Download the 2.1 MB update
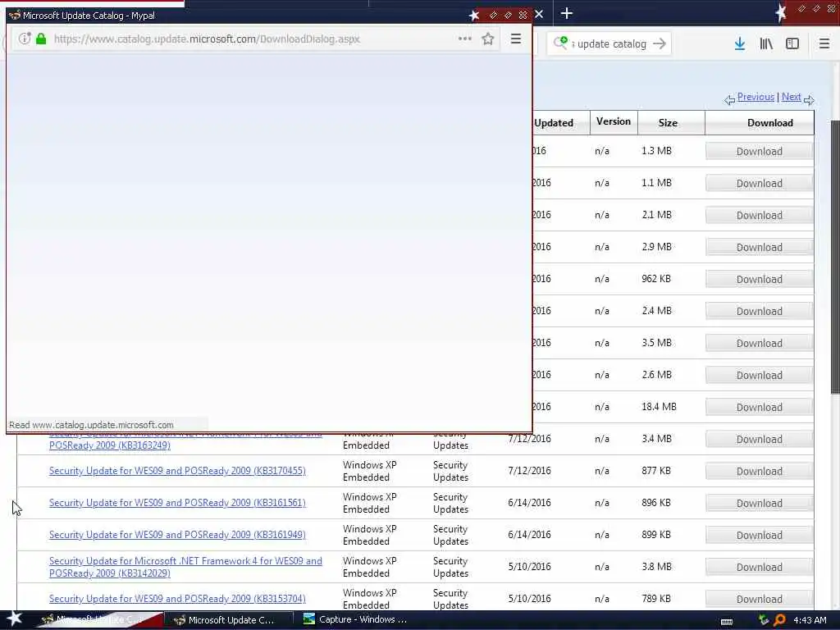This screenshot has height=630, width=840. pos(759,216)
